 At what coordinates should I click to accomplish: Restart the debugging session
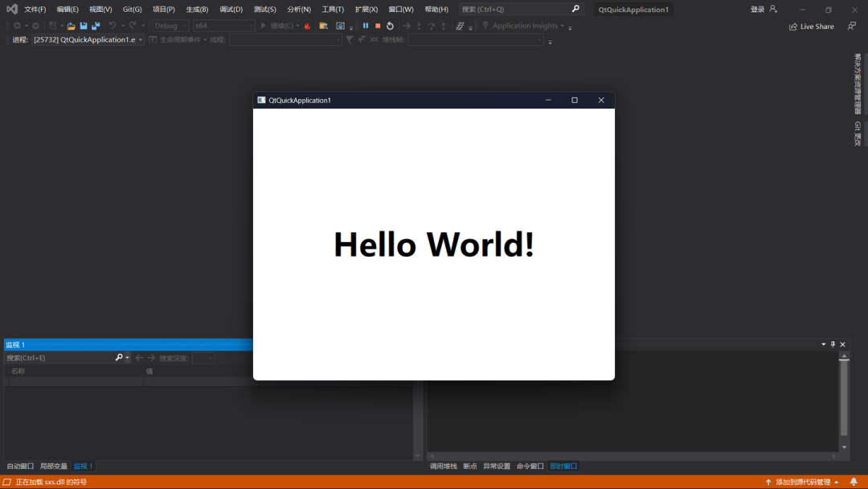click(390, 26)
